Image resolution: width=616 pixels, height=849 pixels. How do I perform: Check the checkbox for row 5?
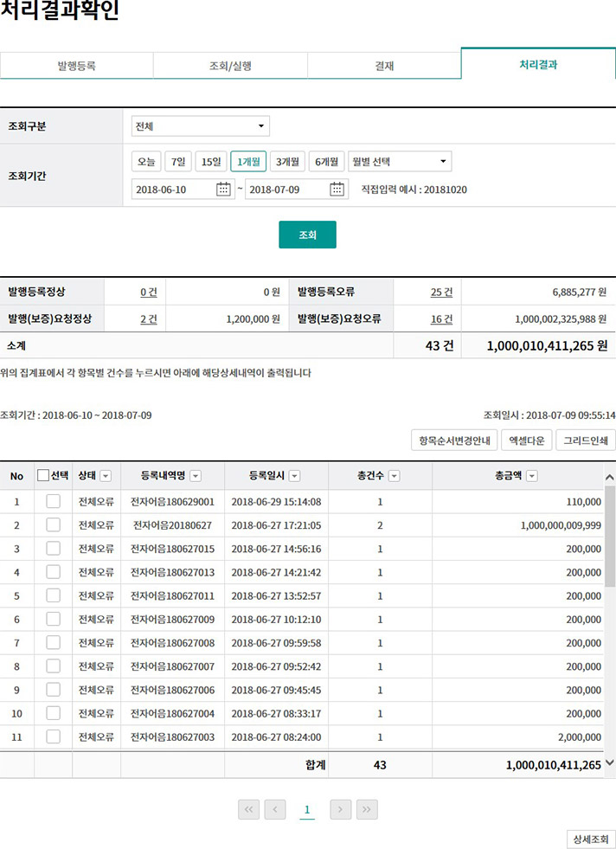[53, 595]
